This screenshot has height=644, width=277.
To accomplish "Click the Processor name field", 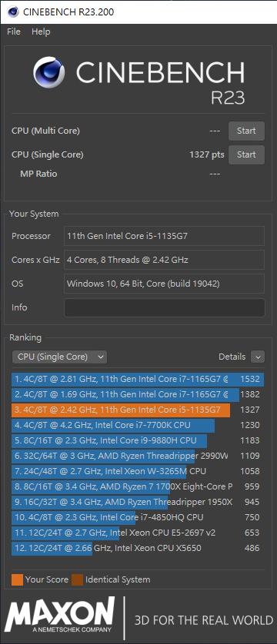I will click(165, 236).
